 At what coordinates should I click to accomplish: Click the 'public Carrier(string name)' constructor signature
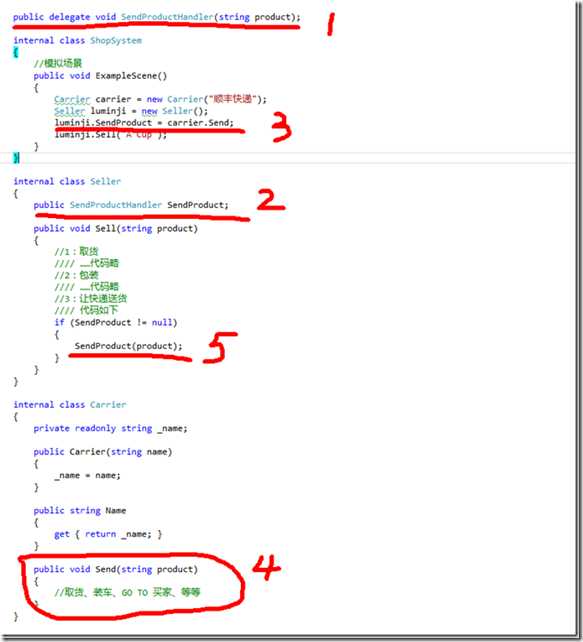[x=103, y=452]
